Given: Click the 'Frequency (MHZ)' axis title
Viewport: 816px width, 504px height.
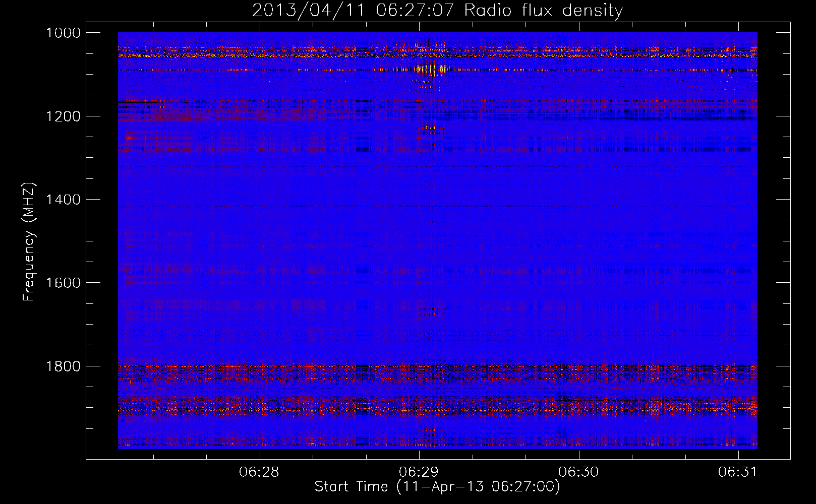Looking at the screenshot, I should (29, 242).
